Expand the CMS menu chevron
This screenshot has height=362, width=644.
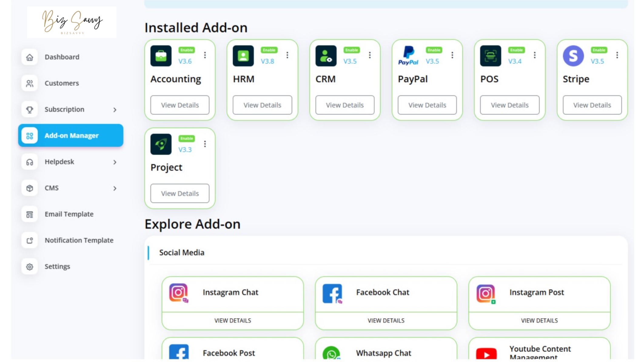pyautogui.click(x=115, y=189)
